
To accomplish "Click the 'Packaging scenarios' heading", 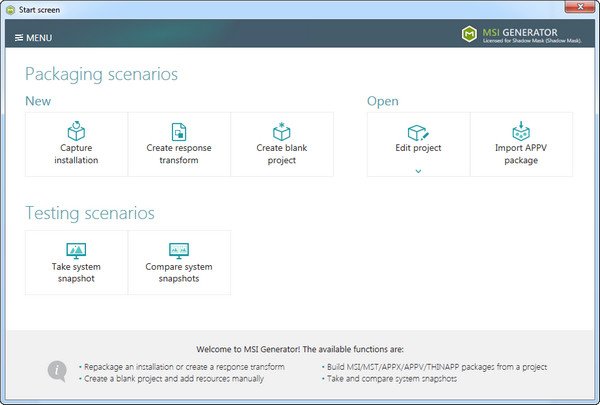I will [x=101, y=74].
